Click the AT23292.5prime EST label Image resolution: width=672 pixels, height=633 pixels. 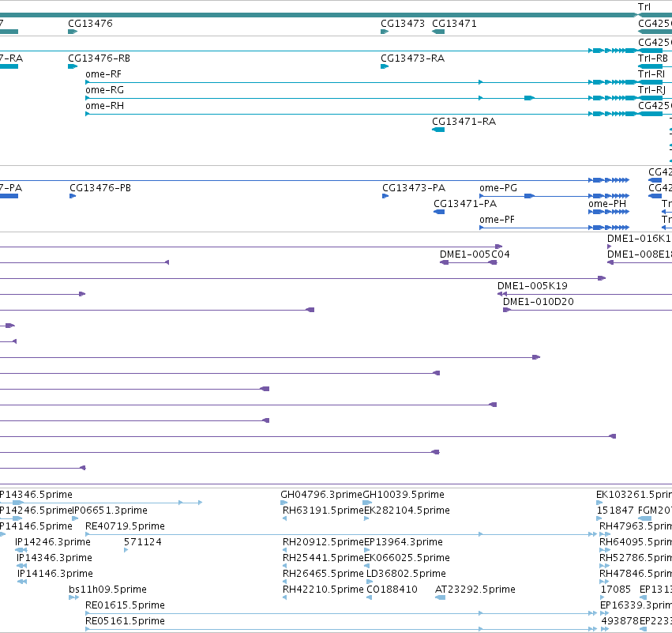(475, 590)
